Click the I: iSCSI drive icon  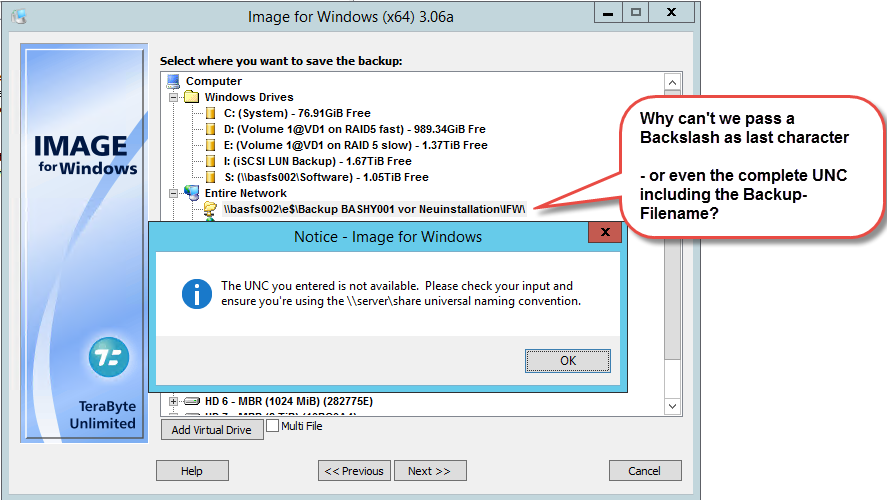(x=210, y=161)
